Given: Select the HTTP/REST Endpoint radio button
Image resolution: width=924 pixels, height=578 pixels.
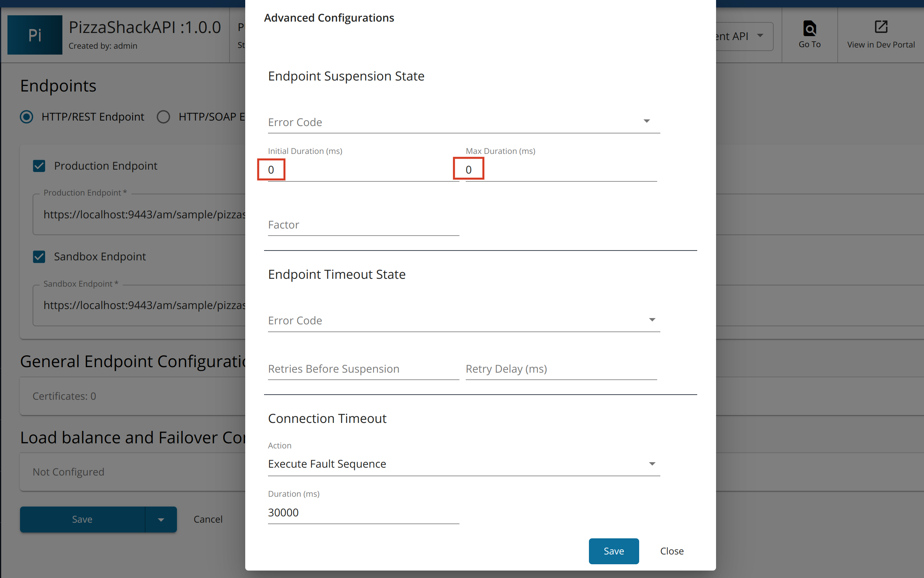Looking at the screenshot, I should coord(26,117).
